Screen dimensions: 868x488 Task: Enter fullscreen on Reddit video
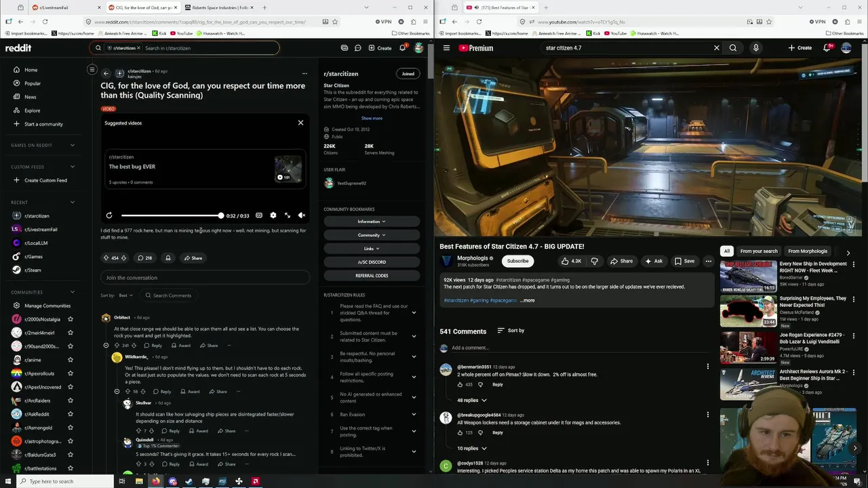(x=288, y=216)
